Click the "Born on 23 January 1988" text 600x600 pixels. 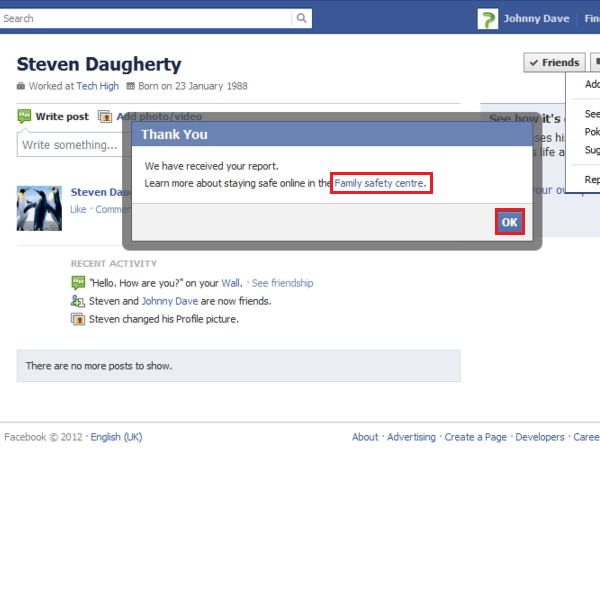193,86
